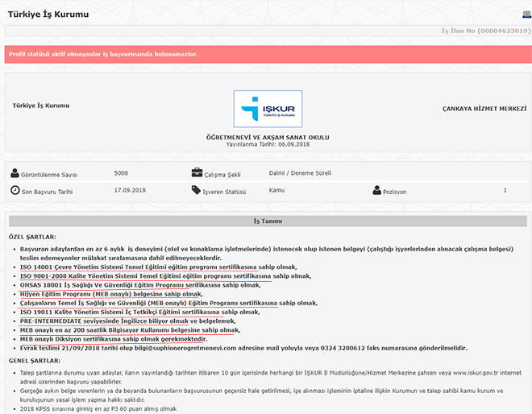Click the ISO 19011 İç Tetkikçi requirement line

click(139, 312)
